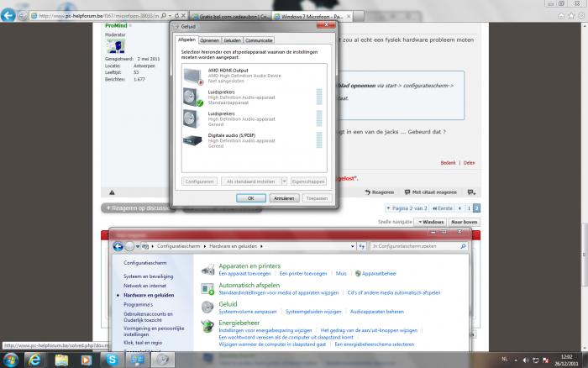Open the favorites star icon
This screenshot has width=588, height=368.
click(571, 16)
